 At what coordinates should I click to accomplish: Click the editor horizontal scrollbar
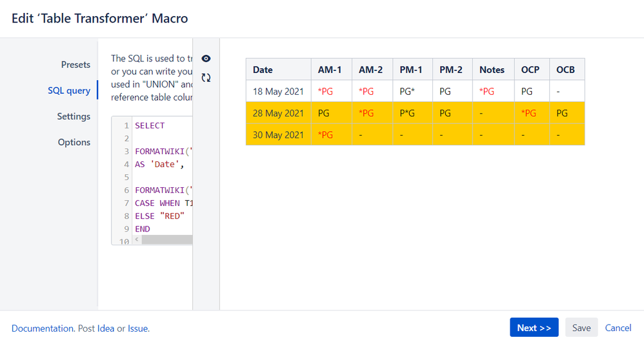point(166,239)
